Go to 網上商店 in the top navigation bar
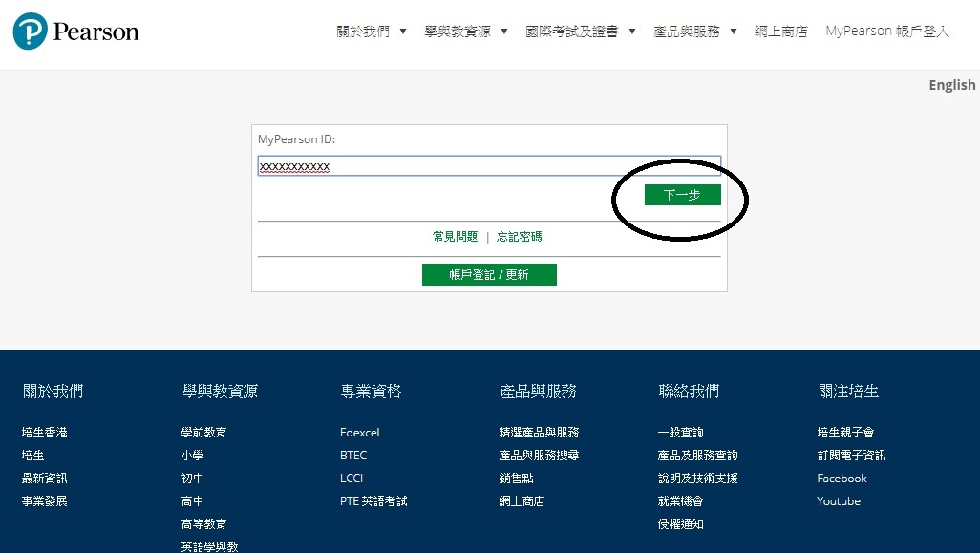This screenshot has height=553, width=980. (x=780, y=32)
